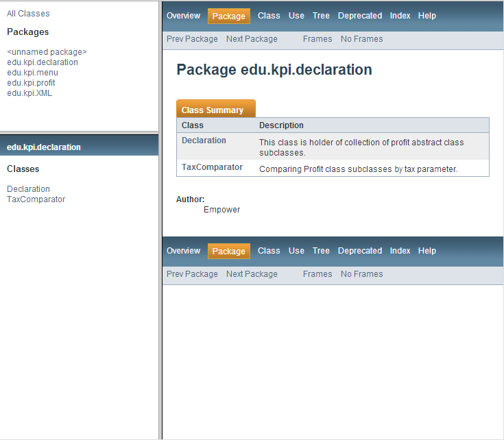Open Class in the bottom navigation bar
This screenshot has height=440, width=504.
coord(269,251)
